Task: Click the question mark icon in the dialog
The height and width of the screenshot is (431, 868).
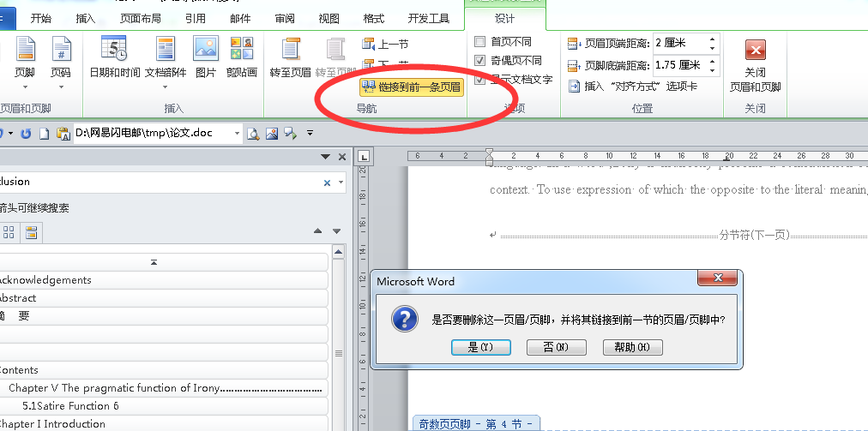Action: pyautogui.click(x=405, y=320)
